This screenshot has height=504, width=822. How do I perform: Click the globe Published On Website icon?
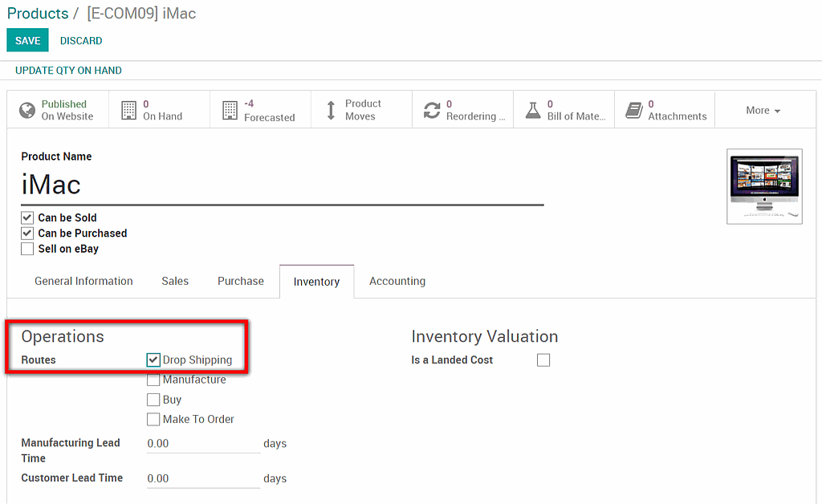(27, 110)
